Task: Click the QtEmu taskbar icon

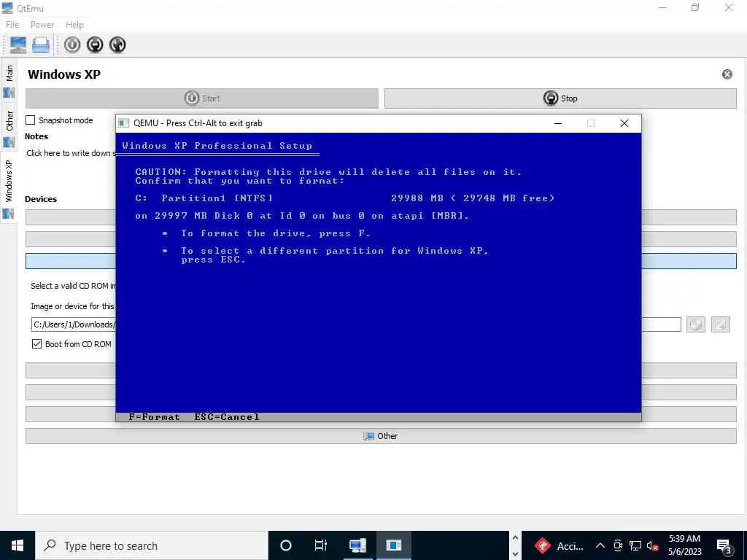Action: coord(357,545)
